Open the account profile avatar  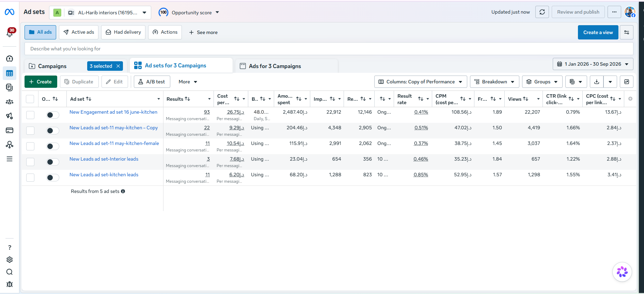coord(630,12)
